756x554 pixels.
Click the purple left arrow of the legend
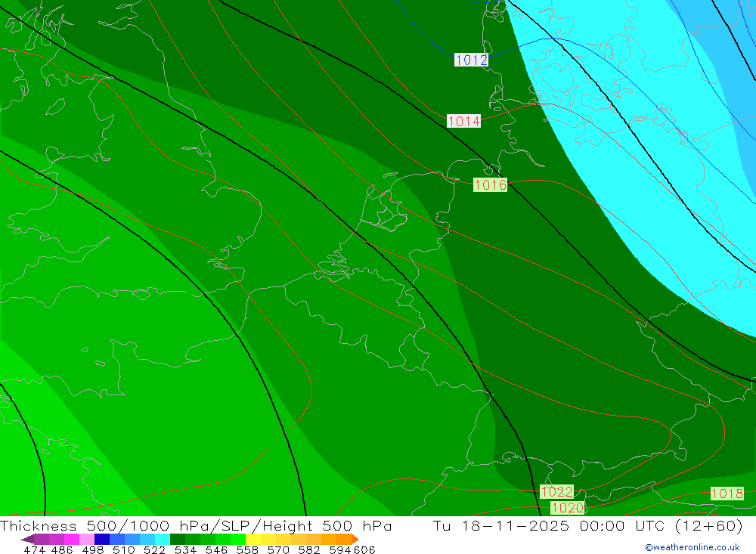point(27,539)
